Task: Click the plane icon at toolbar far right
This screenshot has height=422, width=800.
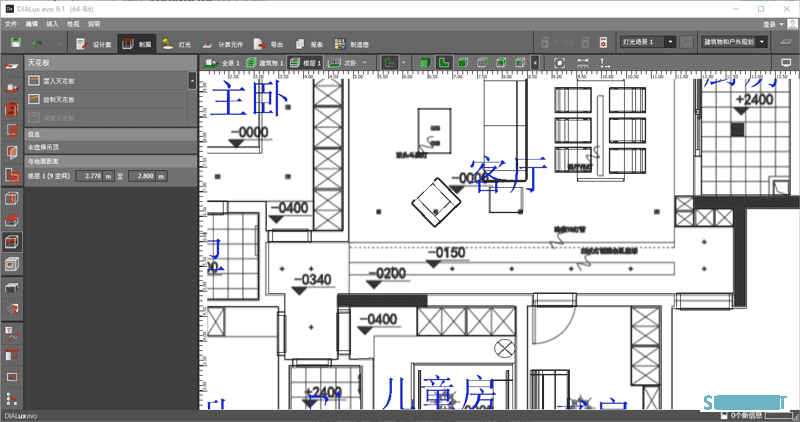Action: [x=786, y=42]
